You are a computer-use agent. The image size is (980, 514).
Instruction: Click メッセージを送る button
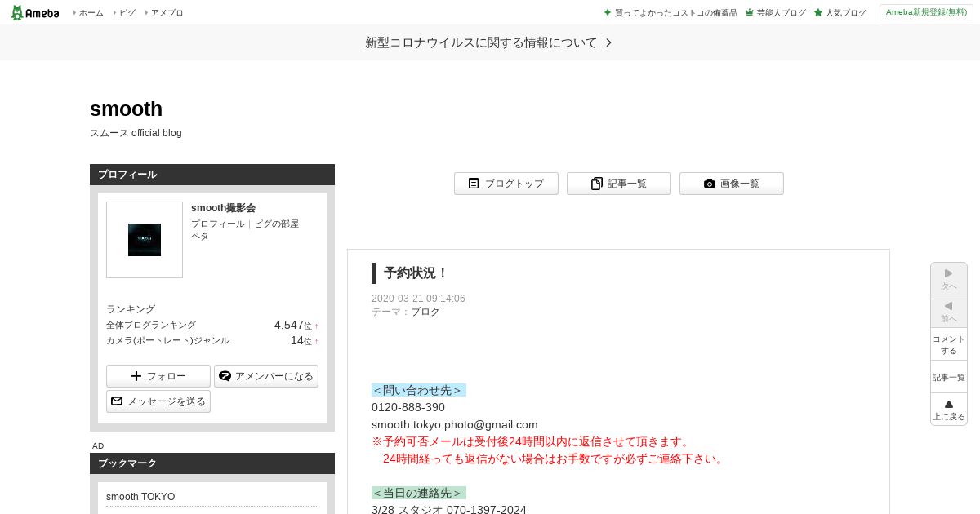click(158, 401)
